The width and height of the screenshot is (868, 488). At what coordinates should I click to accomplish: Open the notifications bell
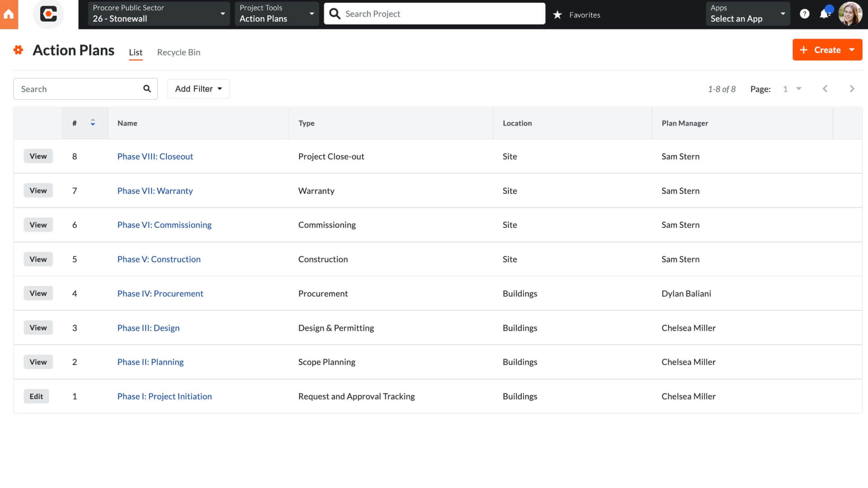click(x=824, y=14)
